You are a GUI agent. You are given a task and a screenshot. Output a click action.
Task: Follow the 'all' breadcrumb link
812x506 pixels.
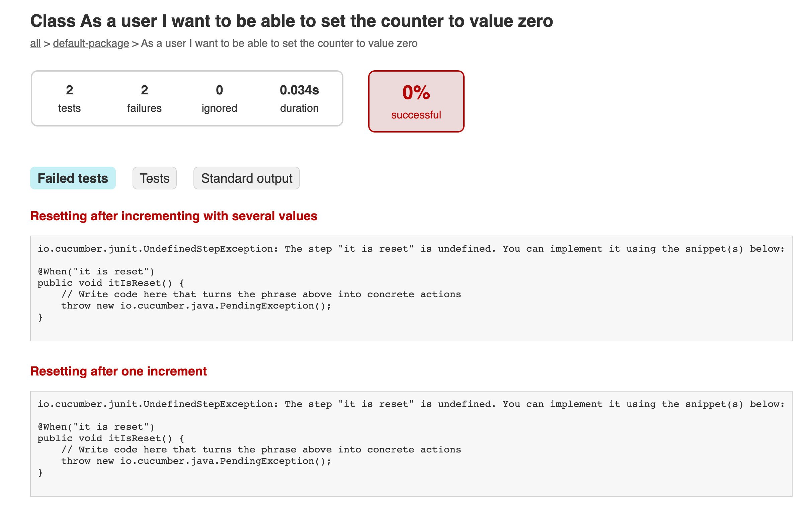[35, 44]
